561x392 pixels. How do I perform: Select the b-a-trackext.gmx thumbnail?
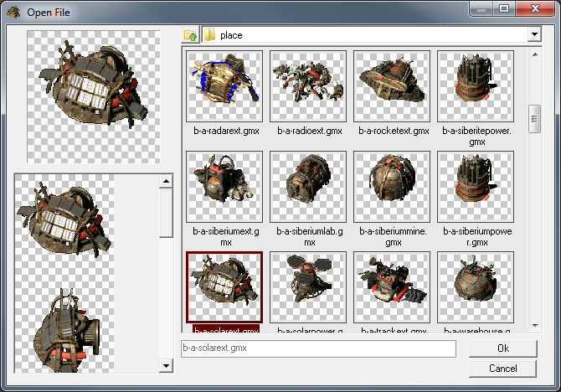(392, 286)
